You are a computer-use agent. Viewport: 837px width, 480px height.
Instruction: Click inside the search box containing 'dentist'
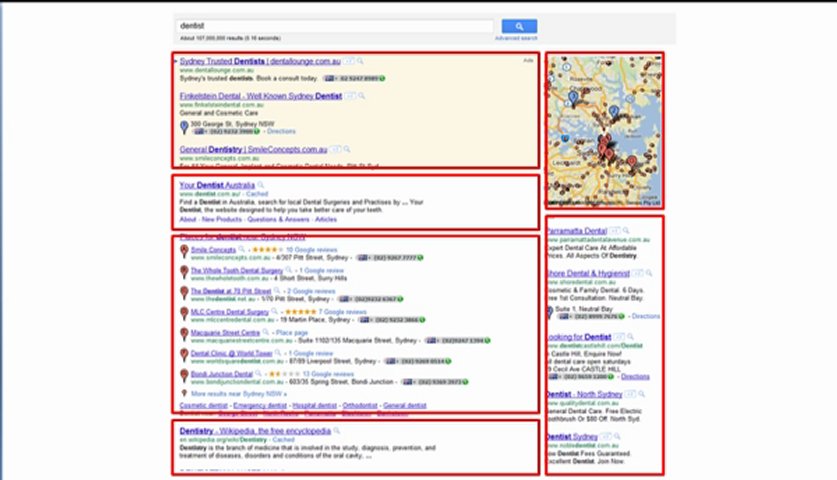tap(335, 26)
